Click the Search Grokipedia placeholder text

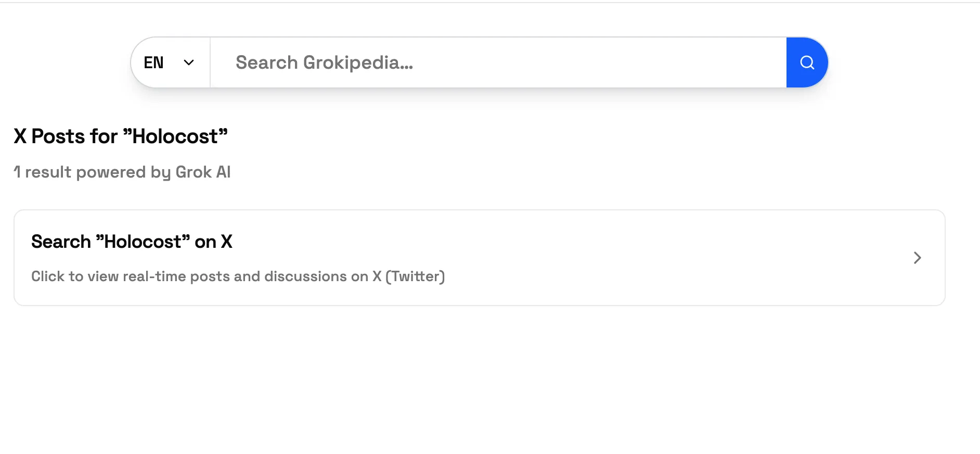pyautogui.click(x=324, y=62)
